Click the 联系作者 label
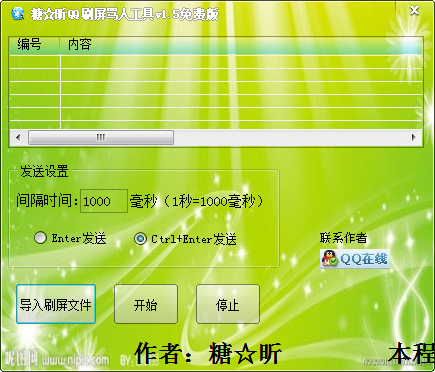Screen dimensions: 435x372 point(343,238)
